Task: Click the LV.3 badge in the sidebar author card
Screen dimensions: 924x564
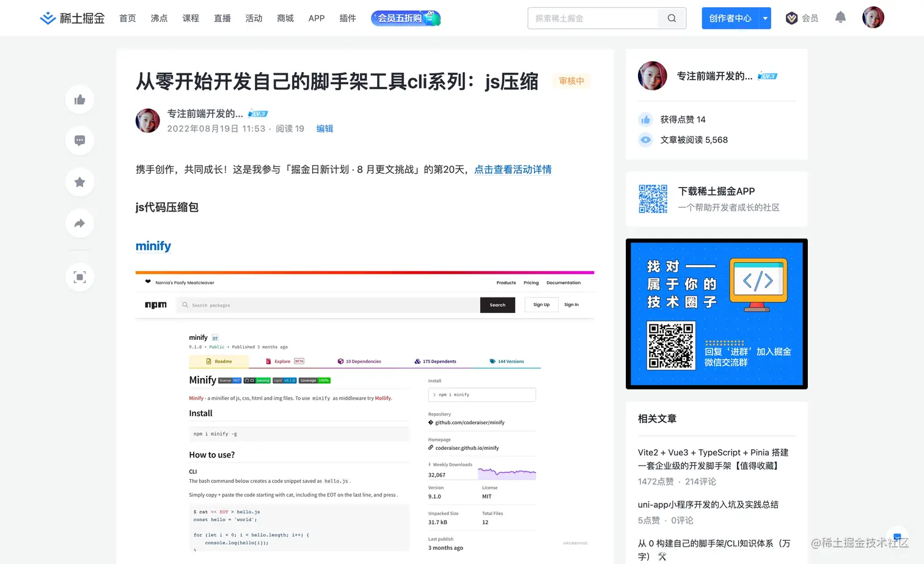Action: click(x=768, y=76)
